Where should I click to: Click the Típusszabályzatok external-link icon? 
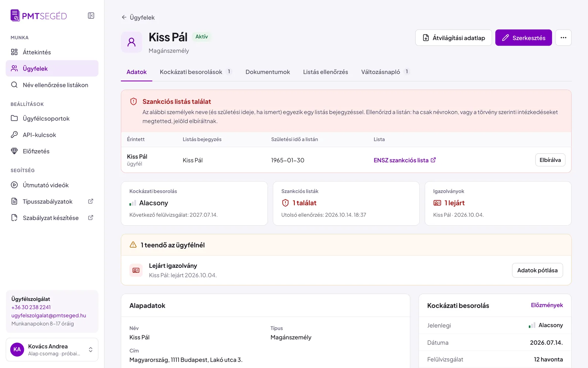pyautogui.click(x=91, y=201)
